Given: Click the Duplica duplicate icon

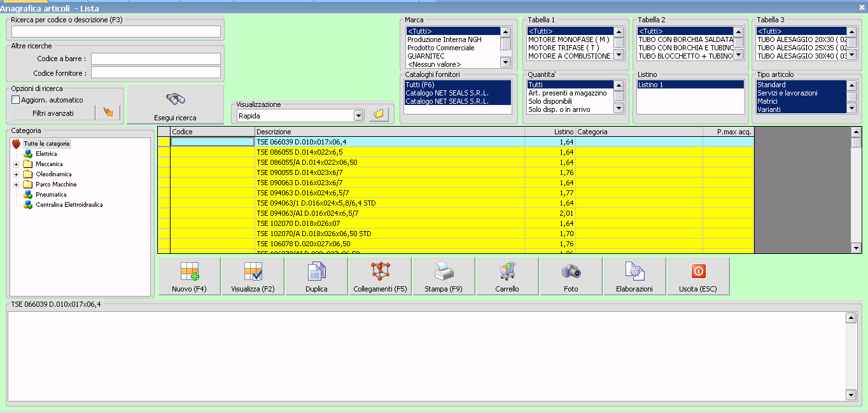Looking at the screenshot, I should [316, 272].
